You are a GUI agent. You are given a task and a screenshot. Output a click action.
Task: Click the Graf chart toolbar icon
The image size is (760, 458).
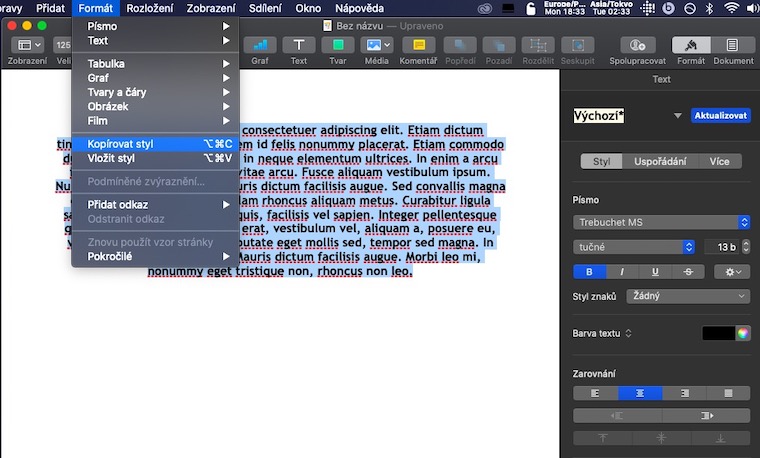(x=260, y=45)
